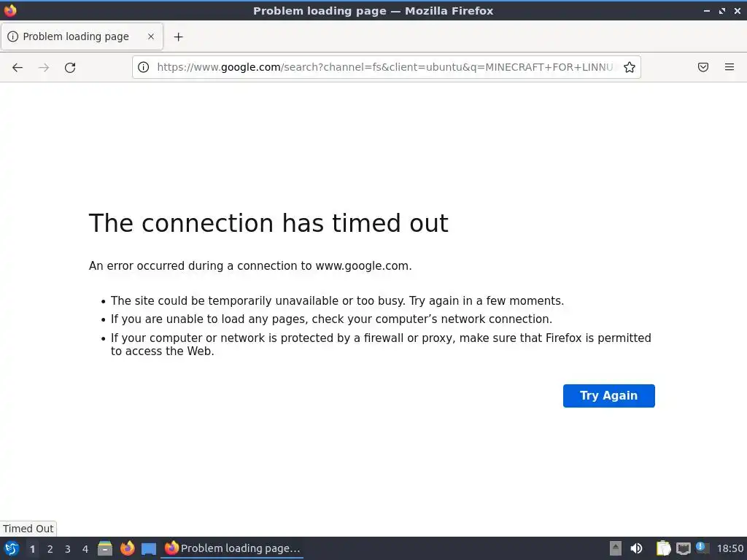Click the 'check your computer's network connection' bullet
The width and height of the screenshot is (747, 560).
point(332,319)
